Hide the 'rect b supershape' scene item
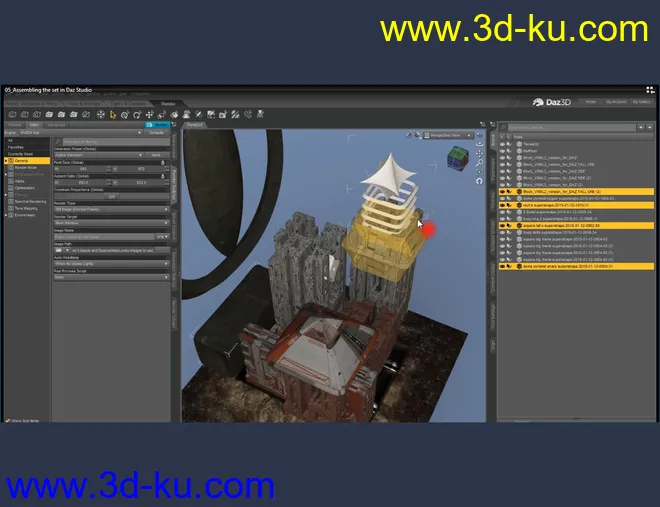 tap(501, 205)
